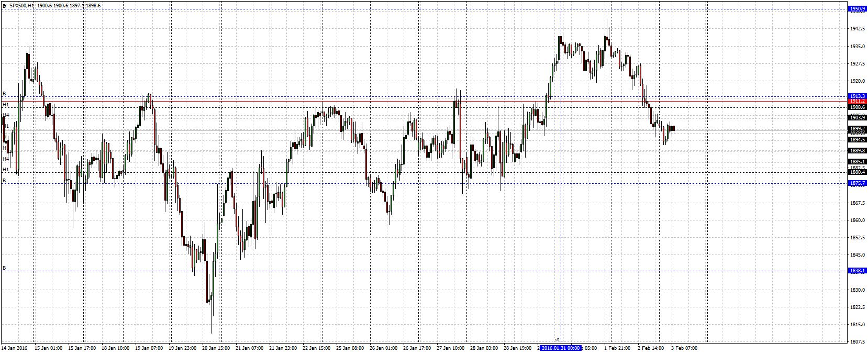The height and width of the screenshot is (354, 868).
Task: Select the blue 1875.7 price label
Action: tap(857, 183)
